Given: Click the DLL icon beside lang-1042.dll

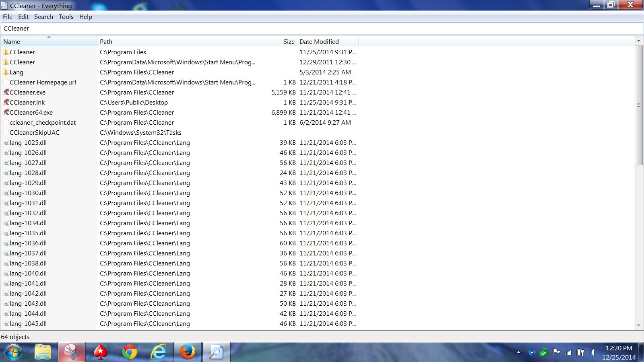Looking at the screenshot, I should coord(6,294).
